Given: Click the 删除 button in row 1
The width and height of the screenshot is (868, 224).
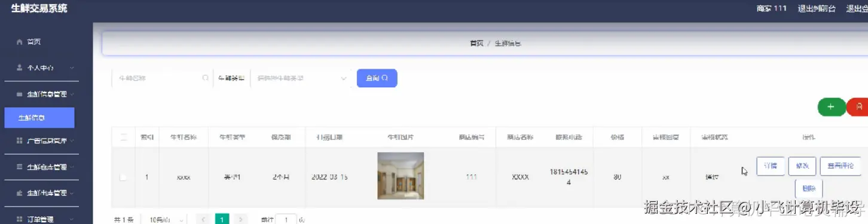Looking at the screenshot, I should (809, 188).
